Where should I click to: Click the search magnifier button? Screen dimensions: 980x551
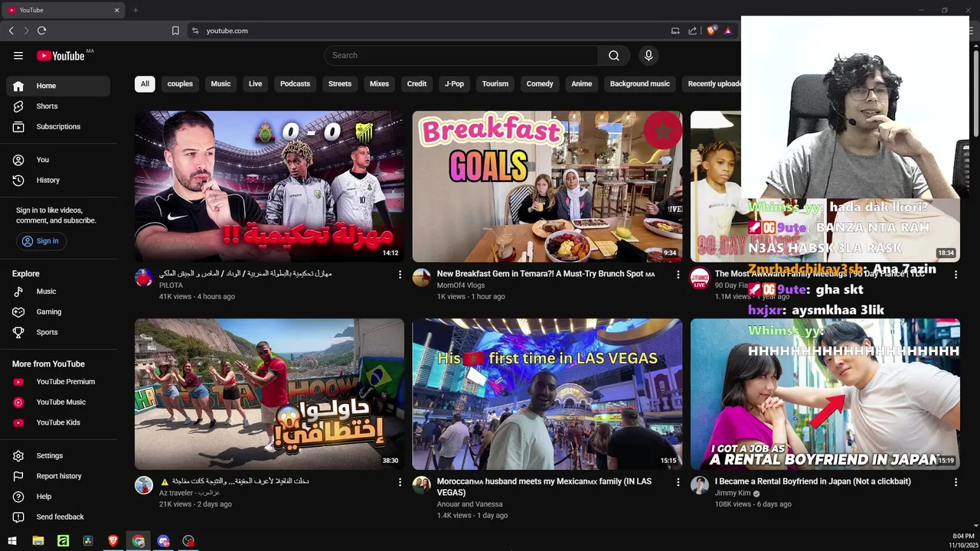coord(614,55)
